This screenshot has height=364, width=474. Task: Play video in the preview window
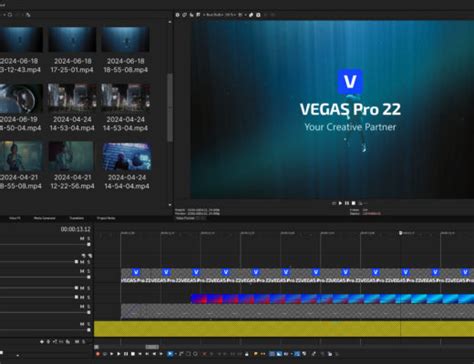pos(340,203)
